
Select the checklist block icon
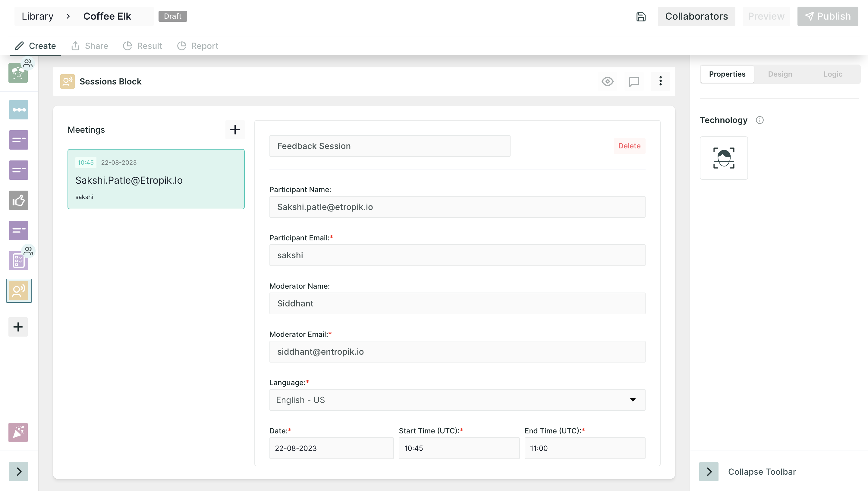point(18,260)
